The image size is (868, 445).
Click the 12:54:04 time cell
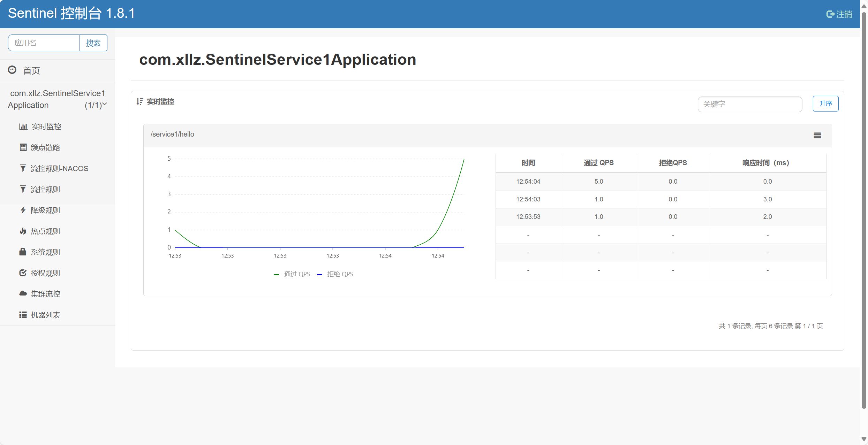pyautogui.click(x=528, y=182)
